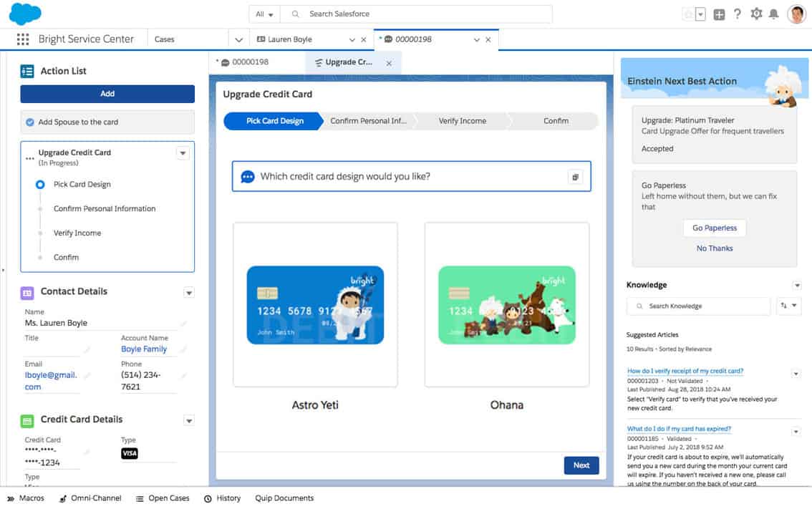Open the Lauren Boyle tab dropdown chevron

coord(352,39)
